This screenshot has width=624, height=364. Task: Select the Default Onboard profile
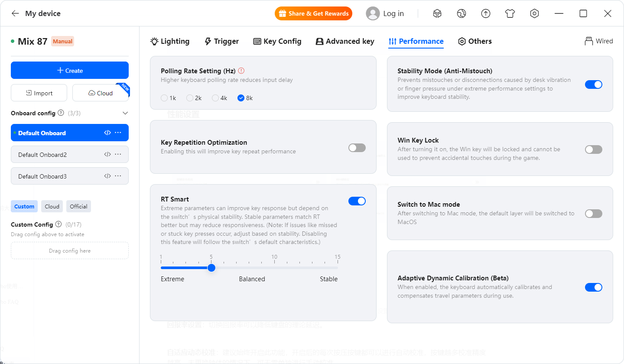pyautogui.click(x=70, y=133)
